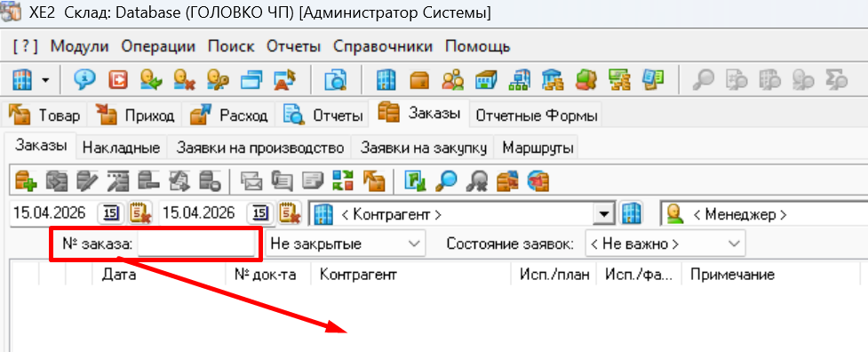
Task: Click the № заказа input field
Action: pos(197,244)
